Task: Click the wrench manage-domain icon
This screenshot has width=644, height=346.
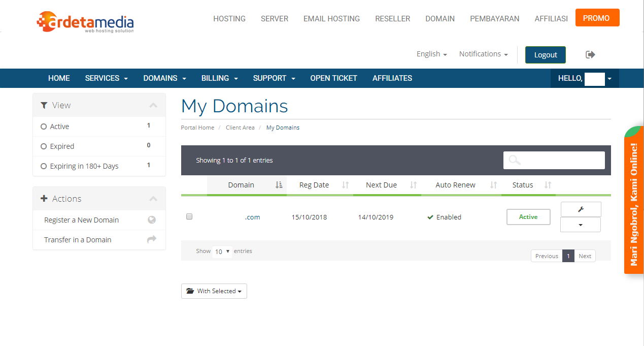Action: pyautogui.click(x=581, y=209)
